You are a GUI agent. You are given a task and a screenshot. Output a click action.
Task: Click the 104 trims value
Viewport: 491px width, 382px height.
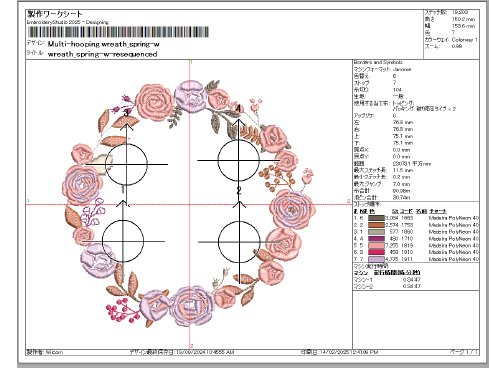point(397,90)
